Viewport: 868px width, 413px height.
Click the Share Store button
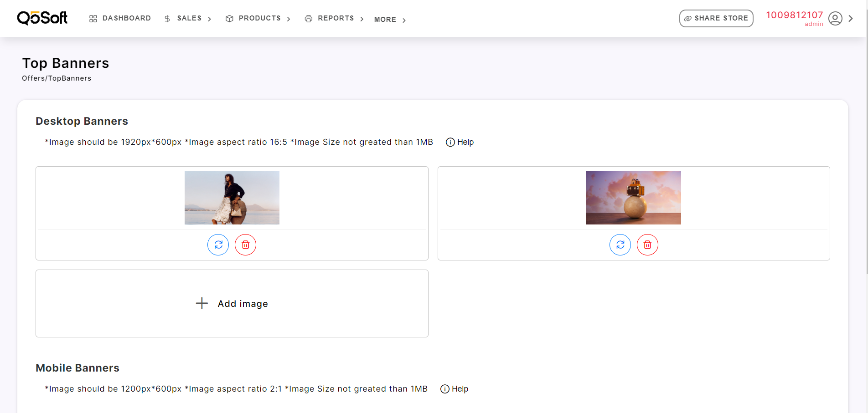tap(716, 18)
